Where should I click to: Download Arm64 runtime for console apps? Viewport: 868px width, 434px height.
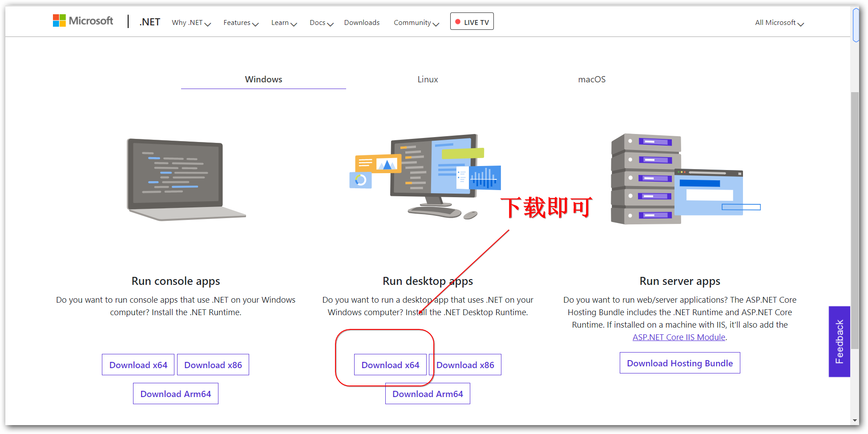176,393
